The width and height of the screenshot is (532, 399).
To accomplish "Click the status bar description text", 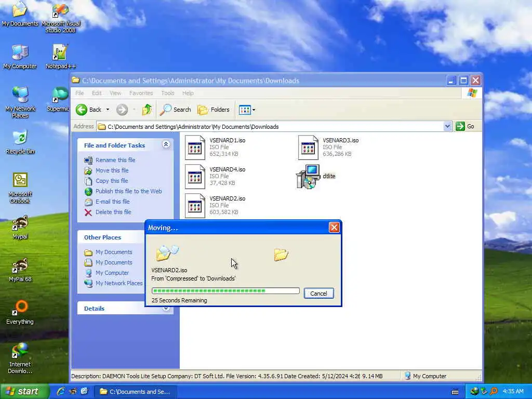I will pos(215,376).
